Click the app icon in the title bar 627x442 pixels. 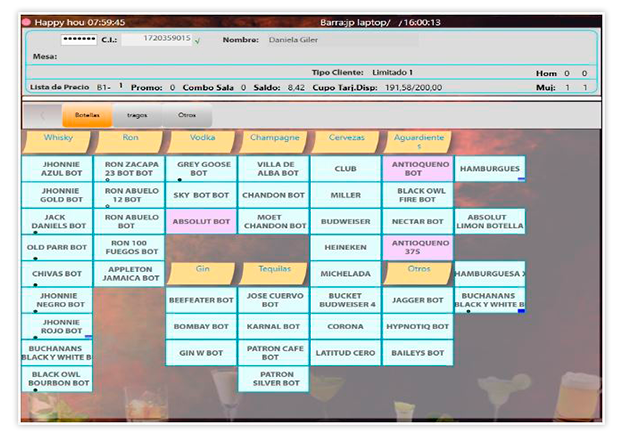pyautogui.click(x=27, y=22)
